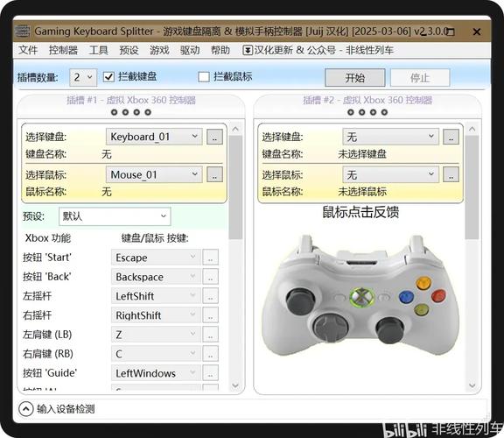Image resolution: width=504 pixels, height=438 pixels.
Task: Open the 帮助 menu
Action: [220, 50]
